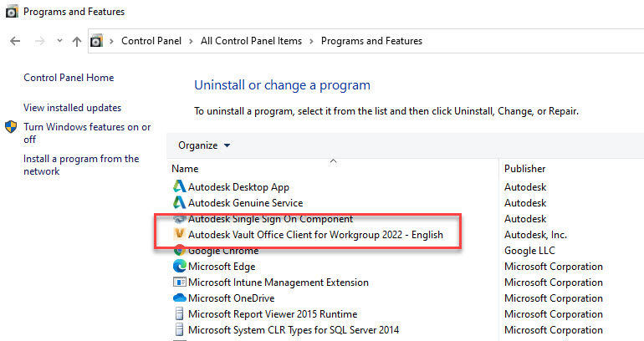Click the Microsoft Edge icon
The width and height of the screenshot is (644, 341).
tap(180, 267)
